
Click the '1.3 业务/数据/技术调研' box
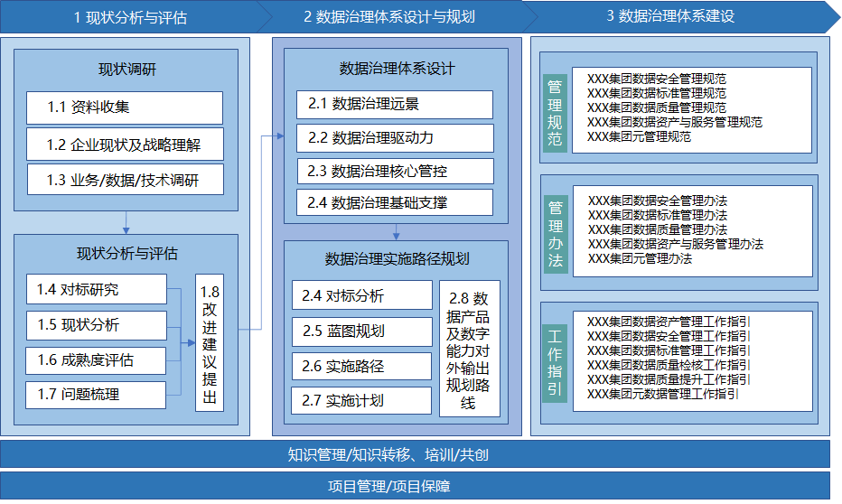tap(124, 180)
